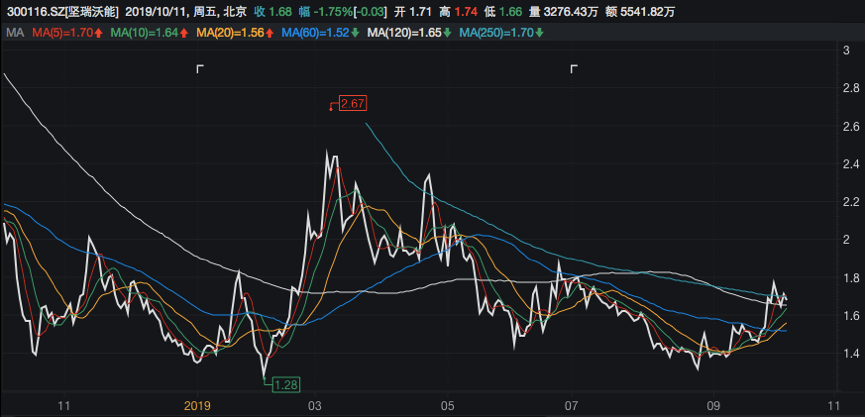Screen dimensions: 865x417
Task: Click the closing price 收 1.68
Action: [x=272, y=12]
